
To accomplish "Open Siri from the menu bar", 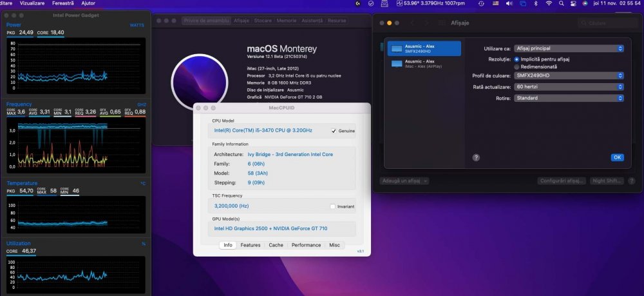I will tap(585, 3).
